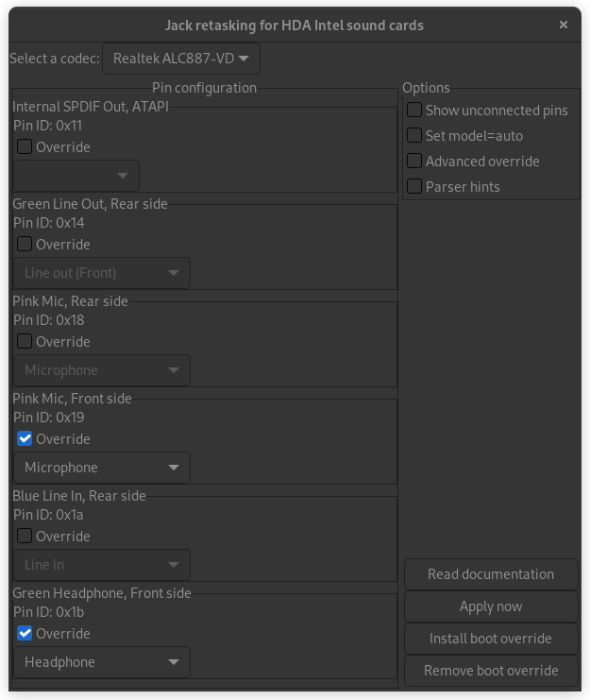Enable Show unconnected pins option
This screenshot has height=700, width=590.
(x=414, y=111)
